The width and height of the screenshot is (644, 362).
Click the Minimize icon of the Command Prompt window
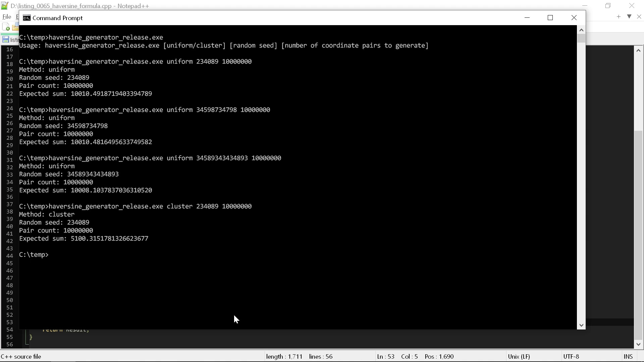coord(527,18)
